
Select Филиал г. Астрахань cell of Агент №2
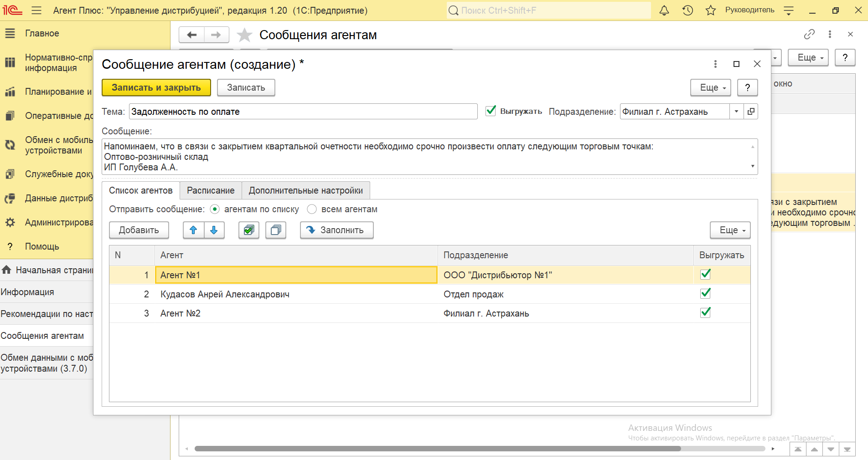[x=565, y=313]
